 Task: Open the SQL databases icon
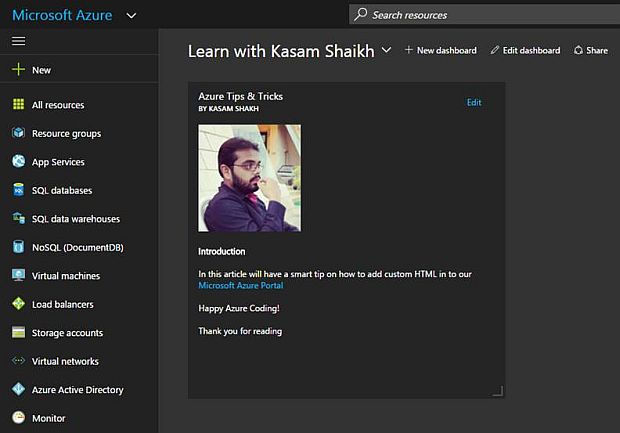tap(18, 190)
